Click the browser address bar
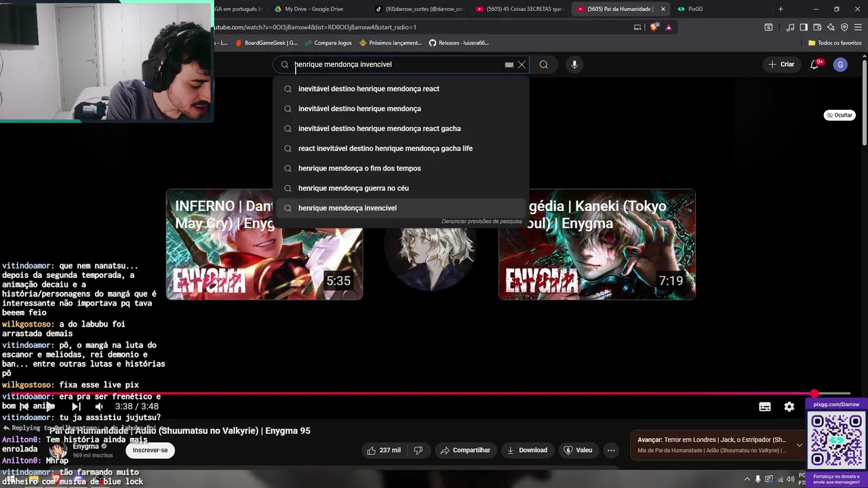 point(420,27)
